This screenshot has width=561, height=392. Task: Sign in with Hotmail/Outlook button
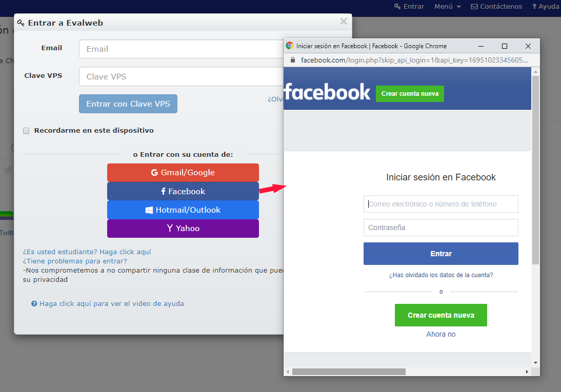click(x=183, y=210)
